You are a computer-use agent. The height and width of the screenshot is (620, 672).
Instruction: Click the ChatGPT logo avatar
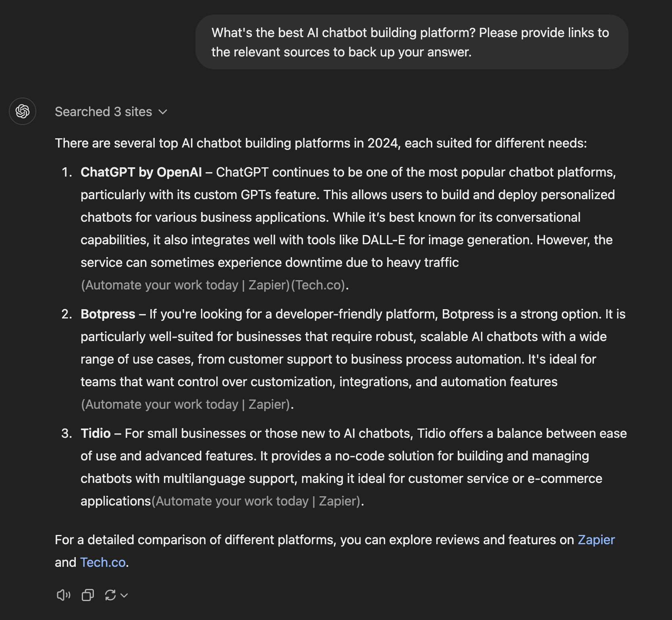[23, 112]
